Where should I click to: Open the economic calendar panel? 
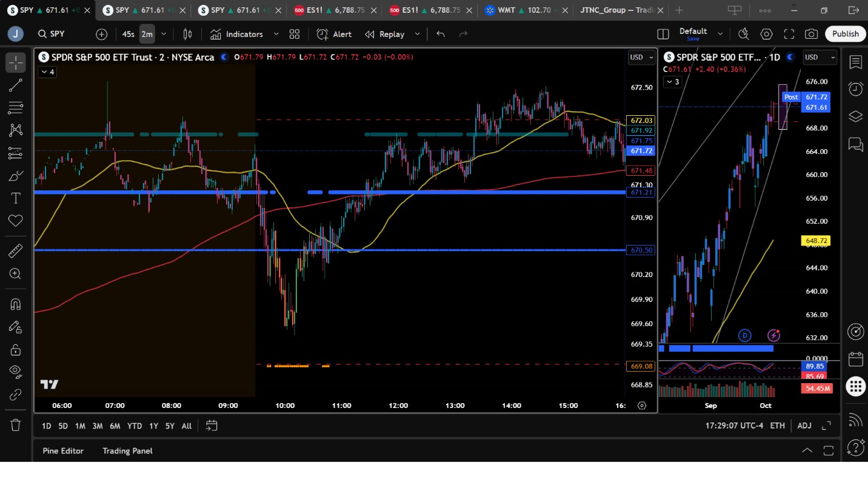click(855, 359)
